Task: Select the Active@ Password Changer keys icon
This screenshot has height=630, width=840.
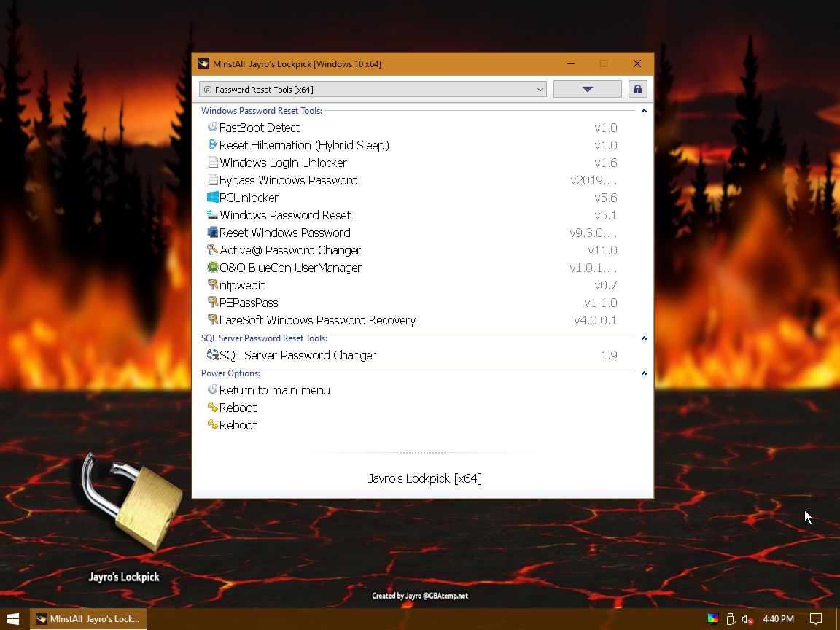Action: [x=213, y=249]
